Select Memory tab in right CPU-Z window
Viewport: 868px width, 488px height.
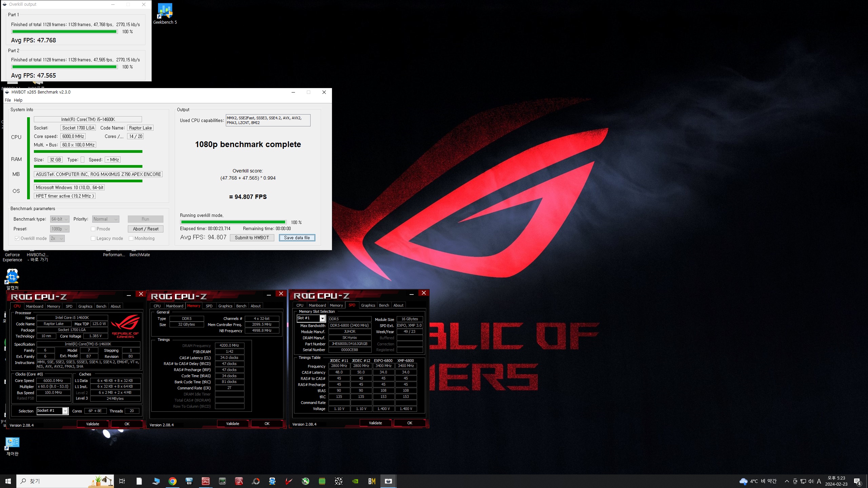[x=336, y=305]
